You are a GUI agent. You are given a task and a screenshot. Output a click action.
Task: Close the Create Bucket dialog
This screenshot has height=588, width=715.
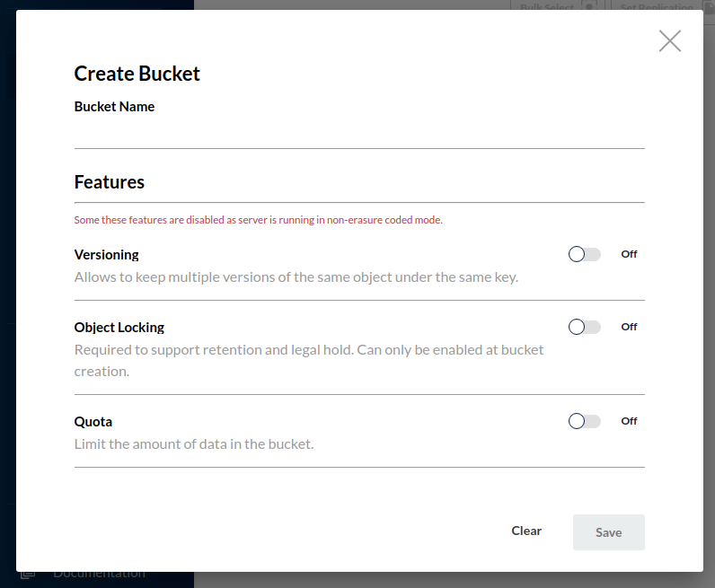pos(670,40)
